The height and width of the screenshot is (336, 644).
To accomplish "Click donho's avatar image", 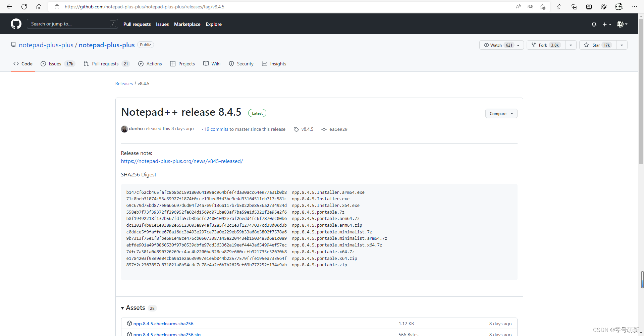I will (x=124, y=129).
